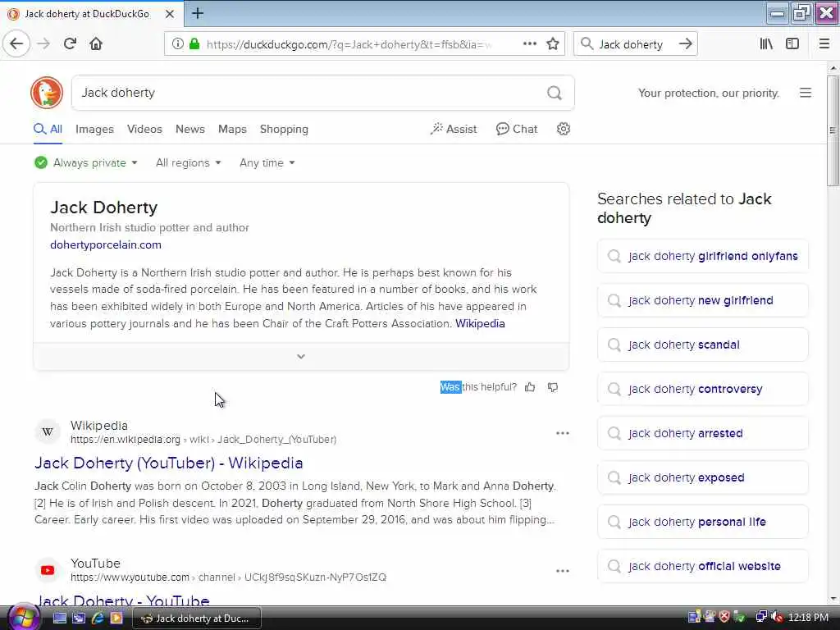Search jack doherty exposed suggestion

[702, 478]
